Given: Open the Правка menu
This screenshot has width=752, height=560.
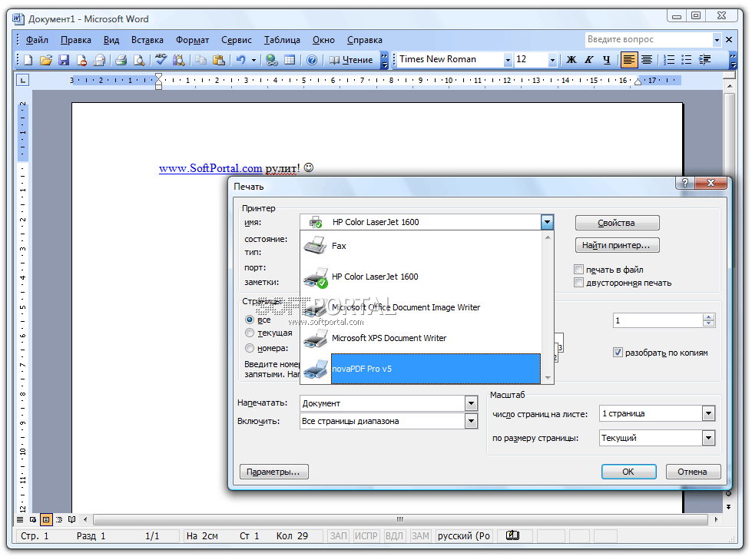Looking at the screenshot, I should 76,40.
